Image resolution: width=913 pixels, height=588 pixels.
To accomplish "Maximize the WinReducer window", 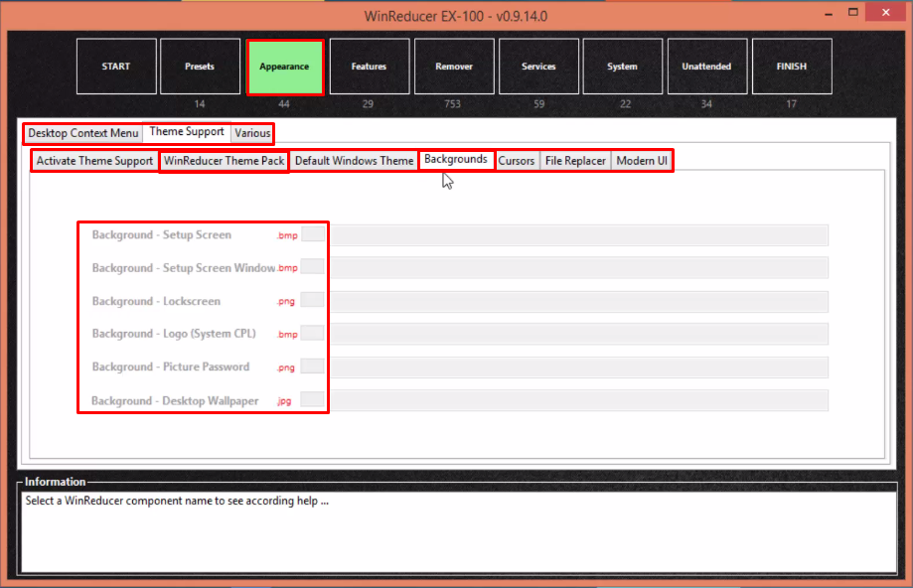I will [x=853, y=12].
